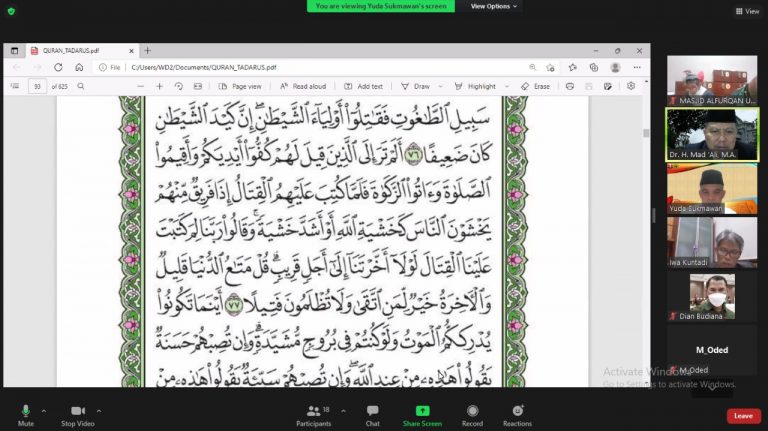Add this page to favorites

pyautogui.click(x=551, y=67)
